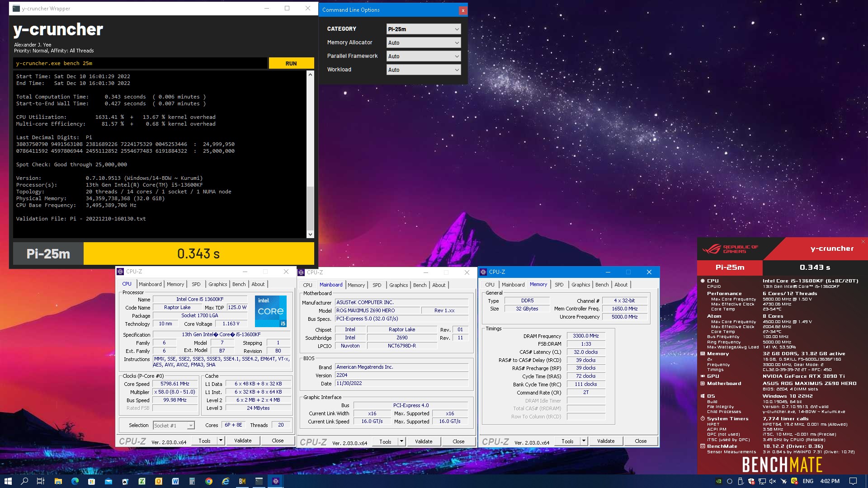The width and height of the screenshot is (868, 488).
Task: Click the Intel Core i5 logo image
Action: (x=271, y=311)
